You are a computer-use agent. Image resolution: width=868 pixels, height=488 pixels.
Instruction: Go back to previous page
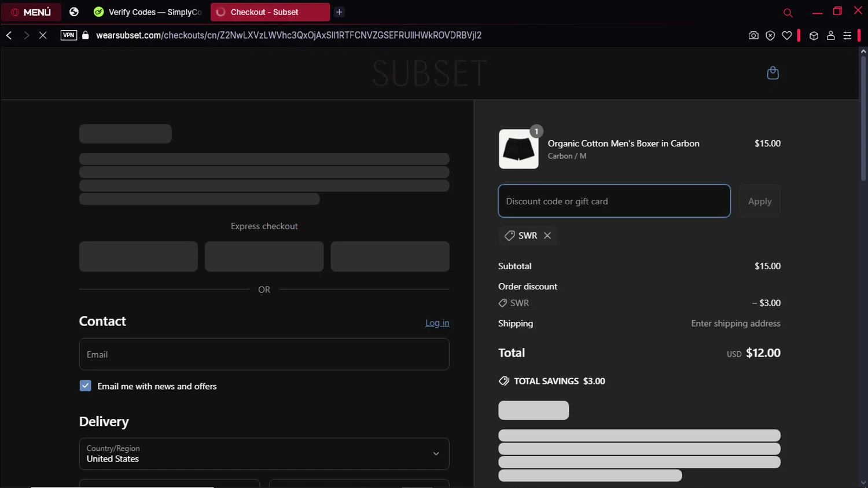(x=9, y=35)
